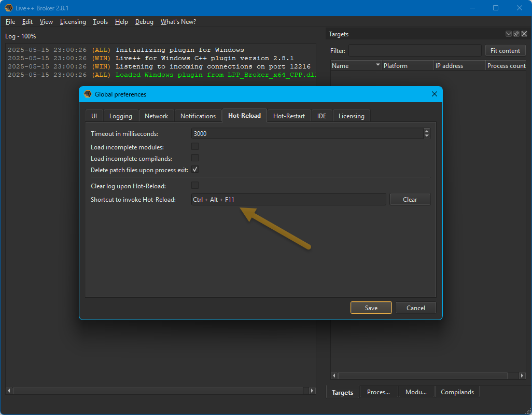Decrease timeout value with down spinner arrow
This screenshot has width=532, height=415.
[x=427, y=136]
